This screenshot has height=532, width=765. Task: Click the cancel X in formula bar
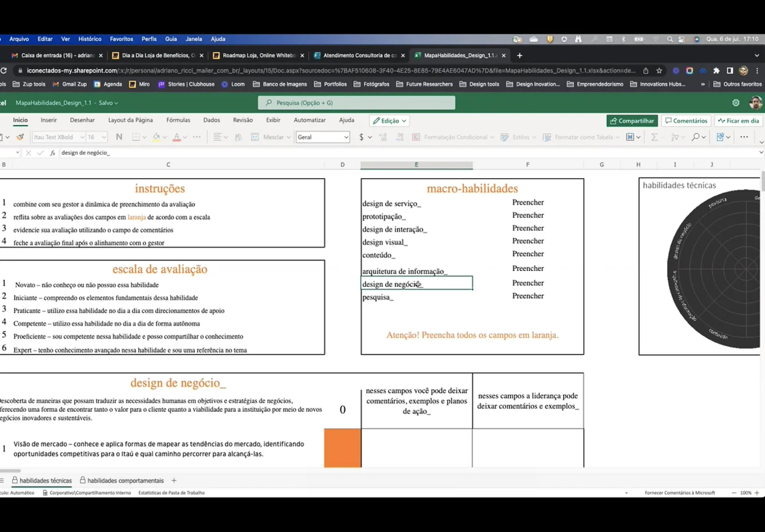[28, 153]
